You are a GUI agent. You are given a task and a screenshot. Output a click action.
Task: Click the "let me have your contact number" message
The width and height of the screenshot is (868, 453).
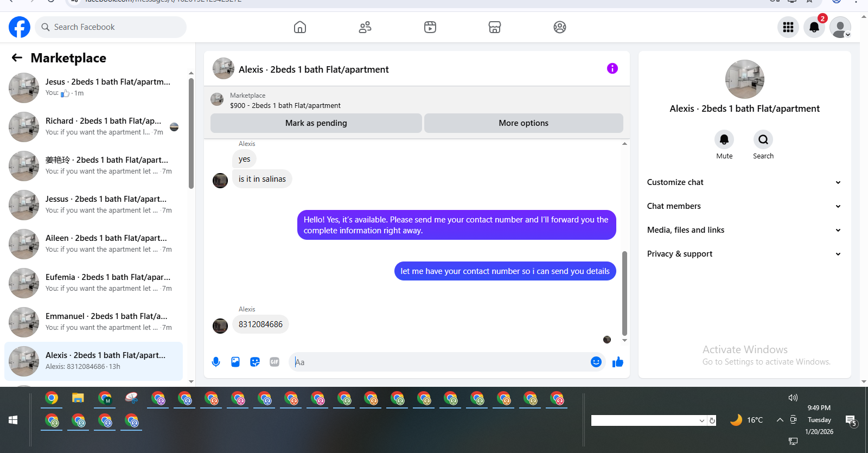tap(505, 271)
